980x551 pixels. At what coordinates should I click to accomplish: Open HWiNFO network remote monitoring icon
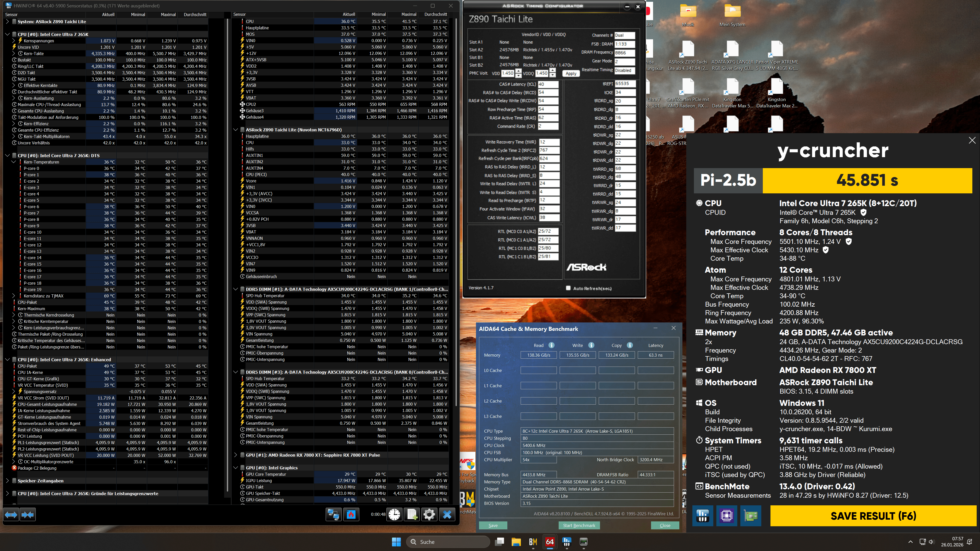point(333,515)
